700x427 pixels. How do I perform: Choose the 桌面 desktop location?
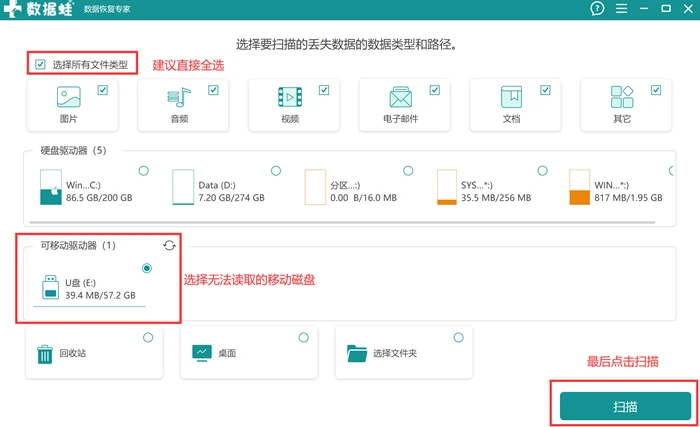pyautogui.click(x=249, y=352)
